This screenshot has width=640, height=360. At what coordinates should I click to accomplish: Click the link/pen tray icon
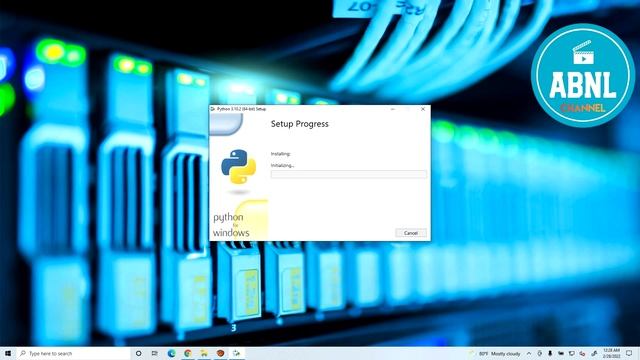tap(594, 353)
